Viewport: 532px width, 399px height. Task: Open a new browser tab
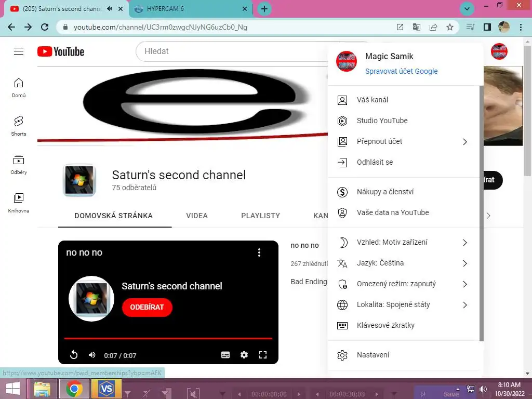(x=264, y=9)
